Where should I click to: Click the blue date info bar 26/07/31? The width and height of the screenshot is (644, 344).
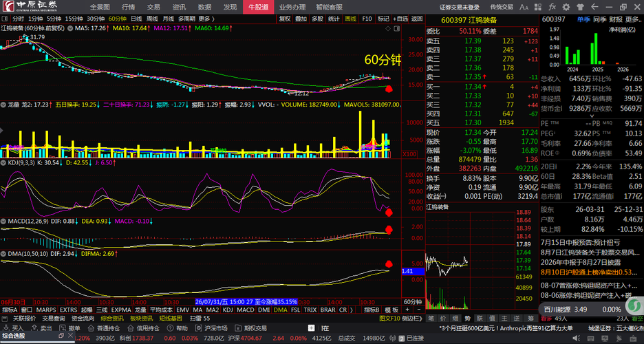[246, 302]
